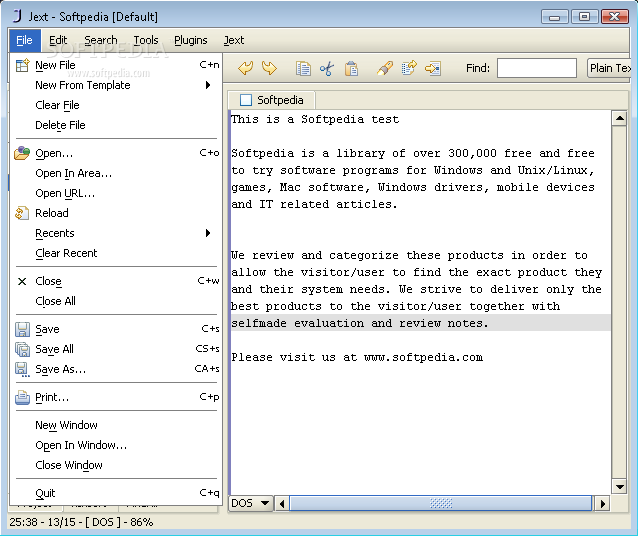Click the horizontal scrollbar thumb

pos(441,504)
